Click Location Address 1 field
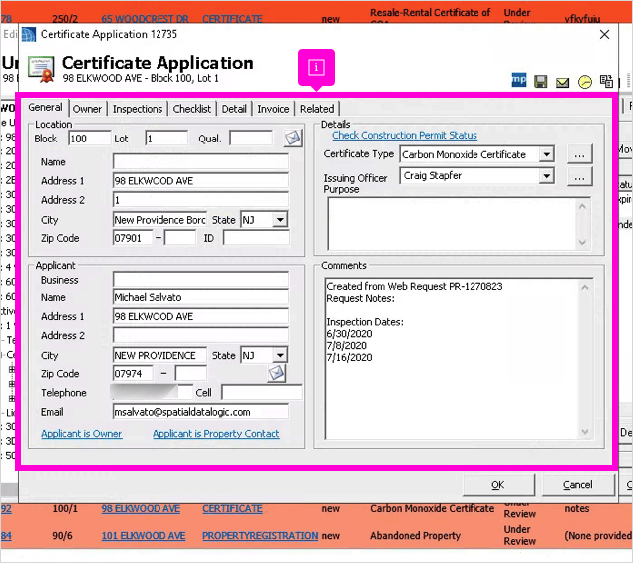This screenshot has height=563, width=633. point(201,180)
